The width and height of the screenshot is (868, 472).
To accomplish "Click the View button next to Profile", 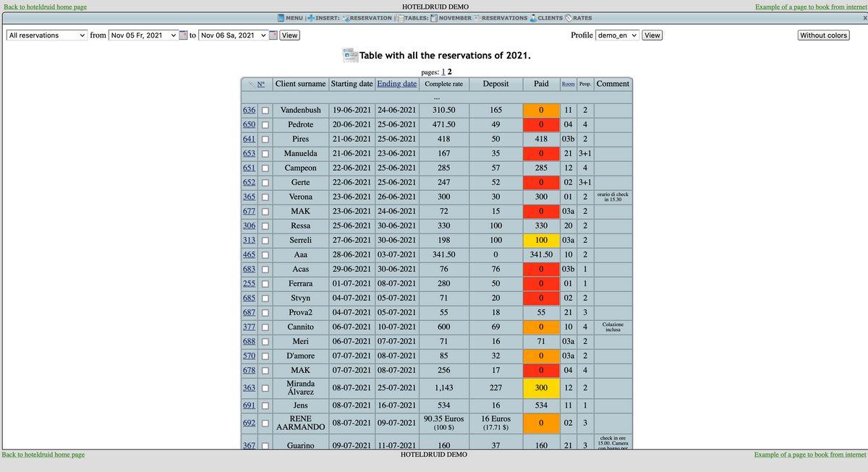I will (x=652, y=35).
